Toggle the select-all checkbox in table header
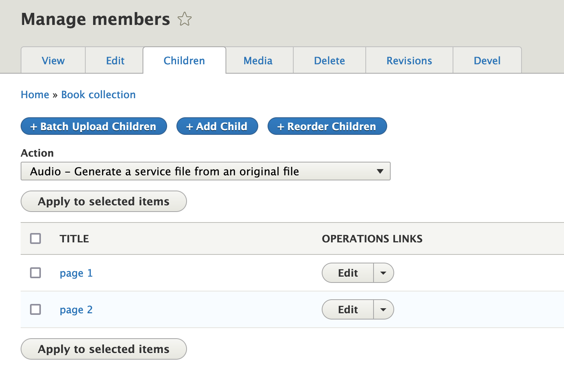Screen dimensions: 564x392 click(35, 238)
